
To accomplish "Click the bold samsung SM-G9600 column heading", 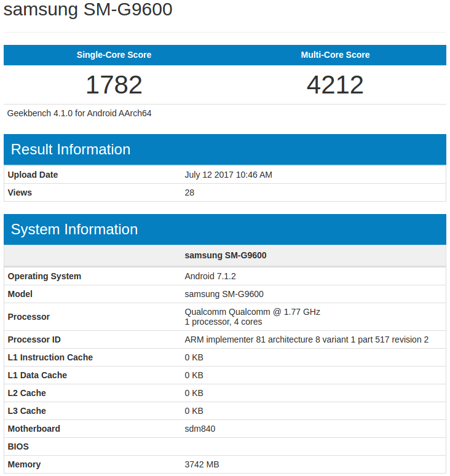I will click(225, 255).
